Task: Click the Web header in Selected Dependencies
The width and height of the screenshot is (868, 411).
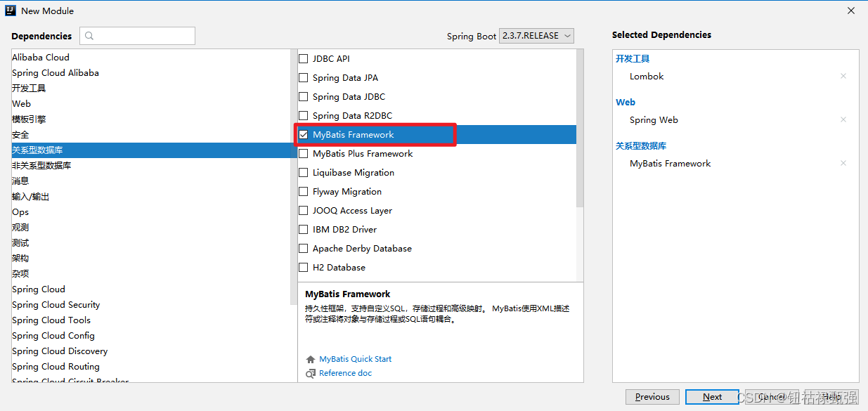Action: coord(626,102)
